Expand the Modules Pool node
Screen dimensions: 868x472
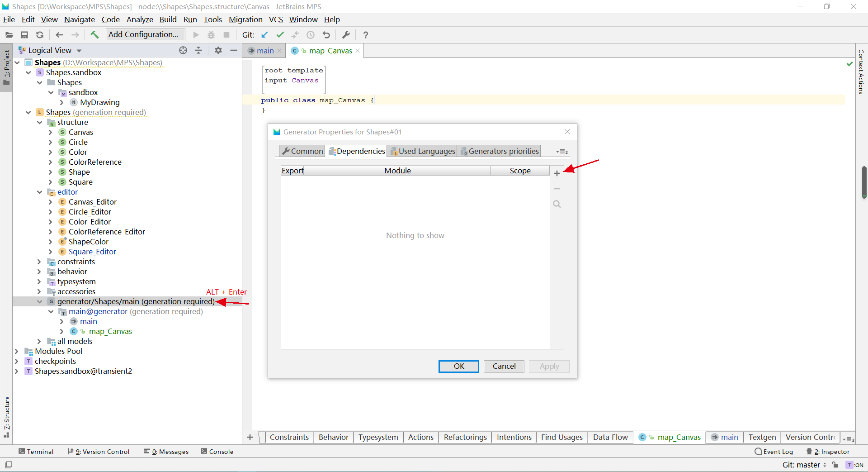[x=17, y=351]
